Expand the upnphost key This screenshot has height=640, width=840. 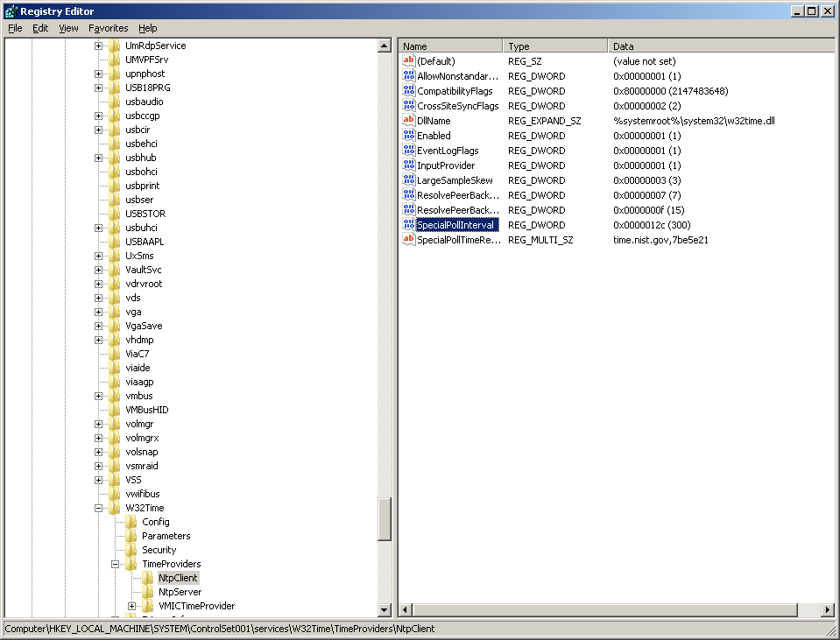coord(99,74)
